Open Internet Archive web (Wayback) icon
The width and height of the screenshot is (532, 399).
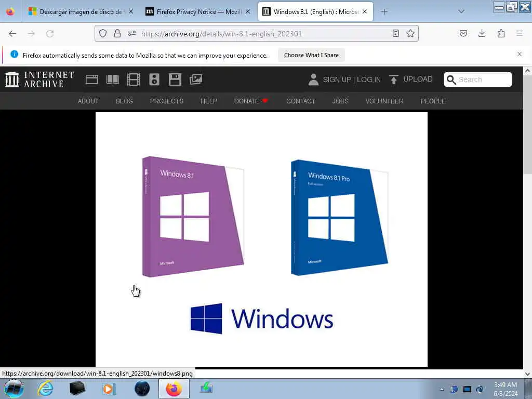[x=91, y=79]
